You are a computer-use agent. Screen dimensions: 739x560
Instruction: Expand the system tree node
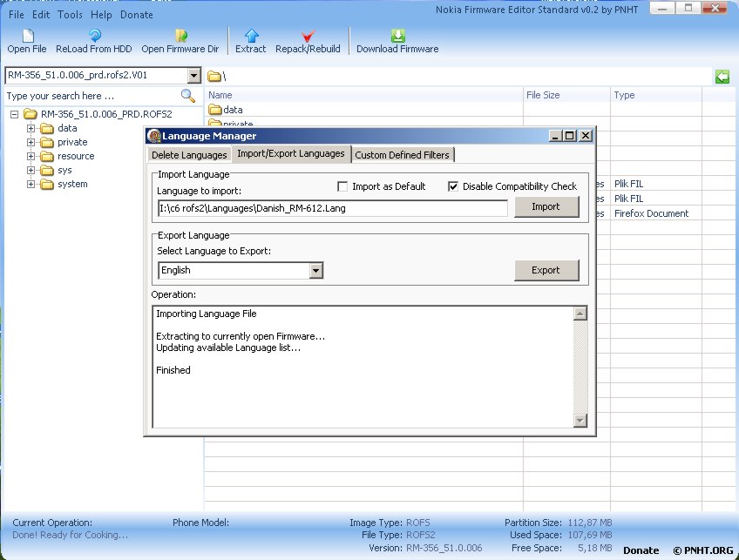[31, 184]
